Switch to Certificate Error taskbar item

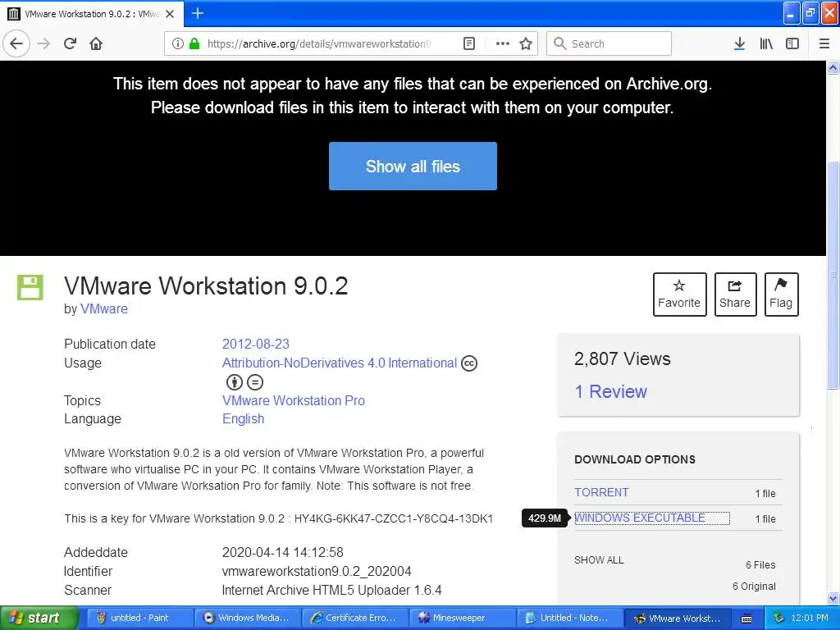point(354,618)
